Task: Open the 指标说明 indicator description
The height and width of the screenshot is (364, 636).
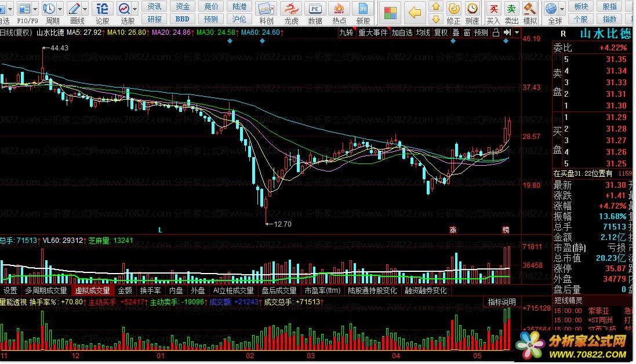Action: [501, 302]
